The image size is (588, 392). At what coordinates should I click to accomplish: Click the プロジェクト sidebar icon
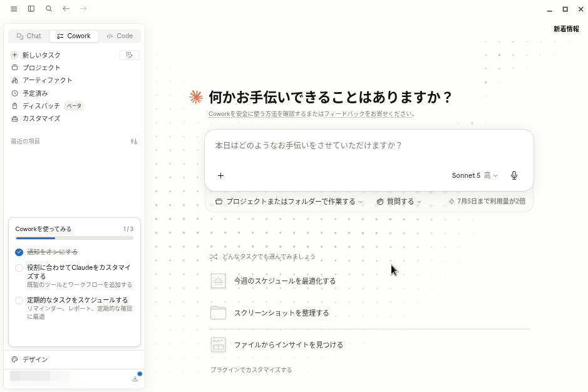[14, 68]
